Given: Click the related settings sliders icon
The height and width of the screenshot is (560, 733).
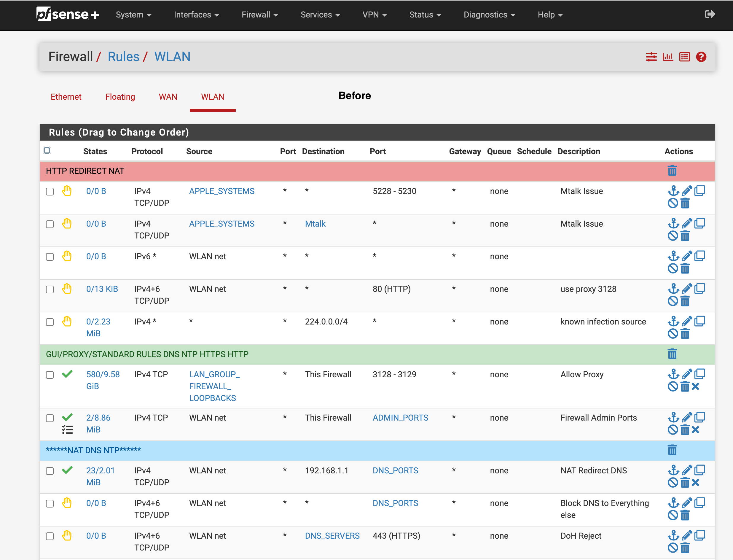Looking at the screenshot, I should tap(651, 57).
